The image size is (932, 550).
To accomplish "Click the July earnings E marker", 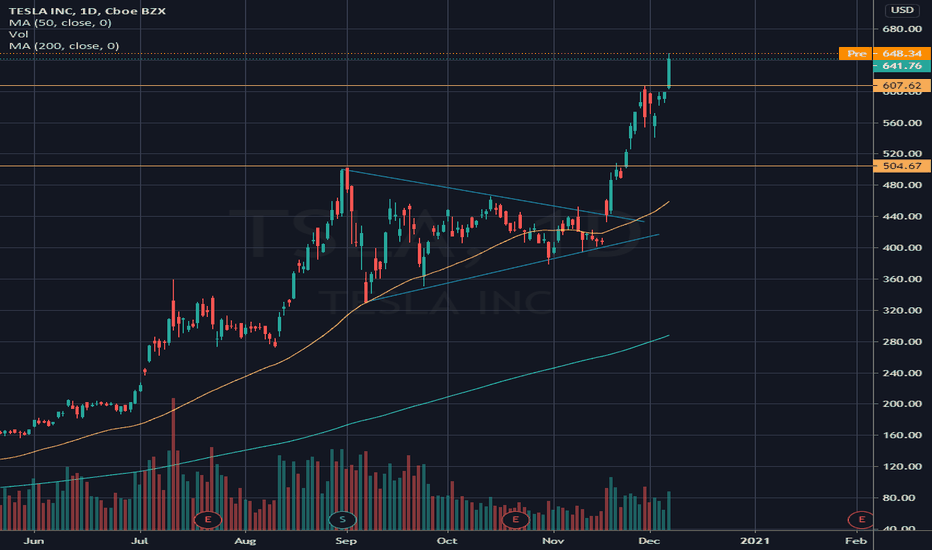I will [208, 520].
